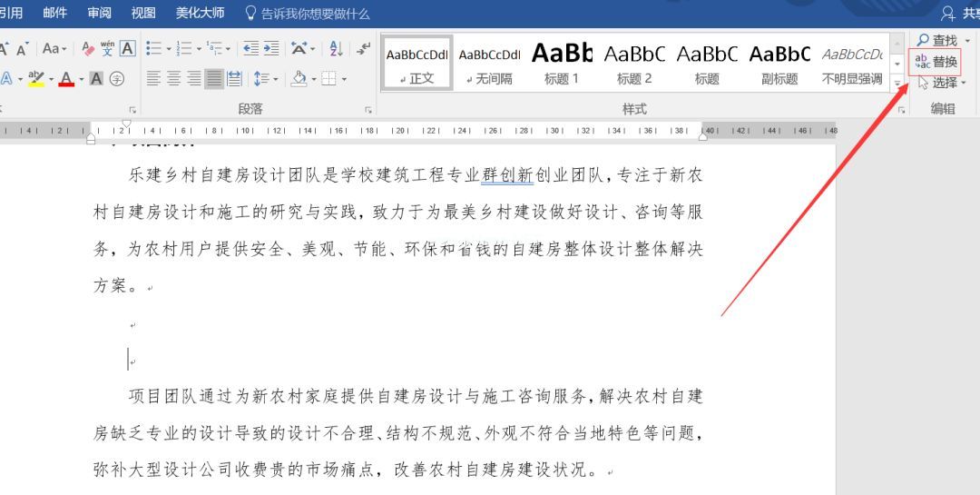Toggle show/hide paragraph marks
980x495 pixels.
point(363,49)
